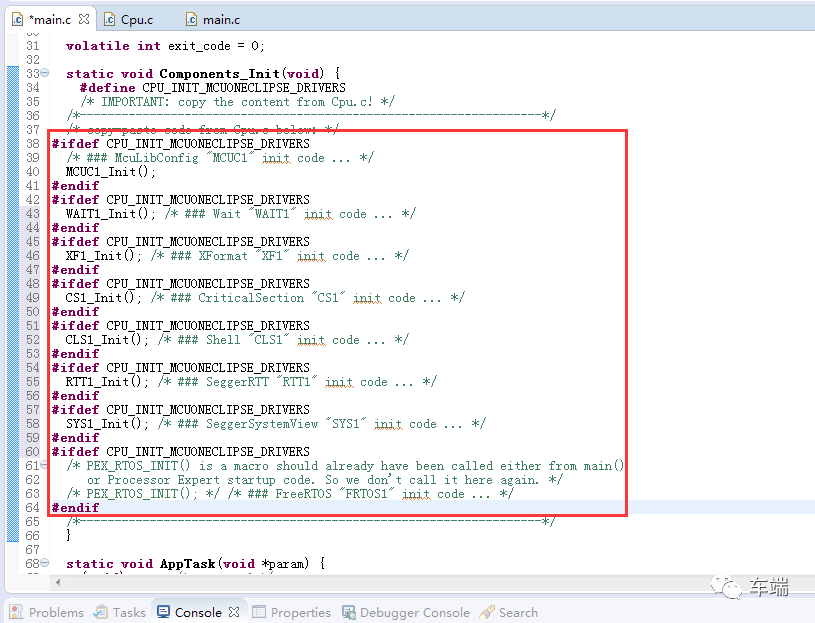Collapse the Components_Init function fold marker

[x=45, y=74]
